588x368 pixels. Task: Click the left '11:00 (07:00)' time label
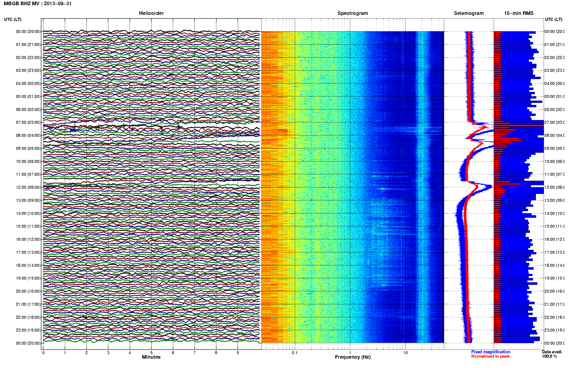28,174
